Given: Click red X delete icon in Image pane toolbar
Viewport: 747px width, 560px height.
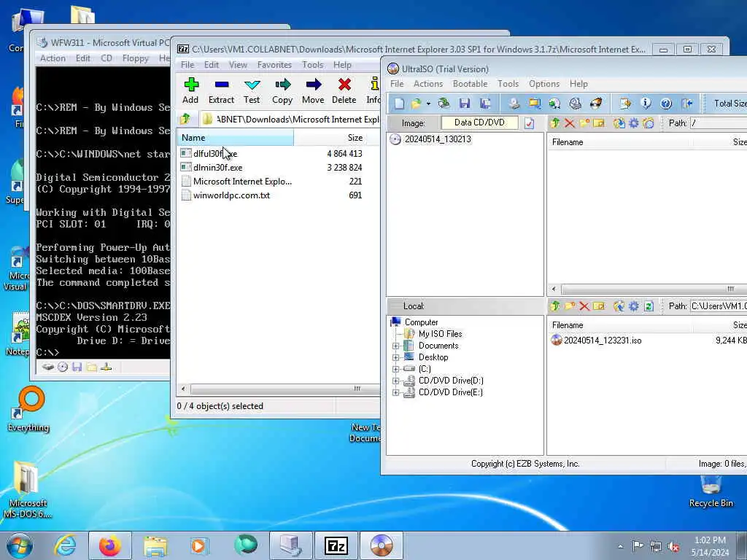Looking at the screenshot, I should 569,123.
